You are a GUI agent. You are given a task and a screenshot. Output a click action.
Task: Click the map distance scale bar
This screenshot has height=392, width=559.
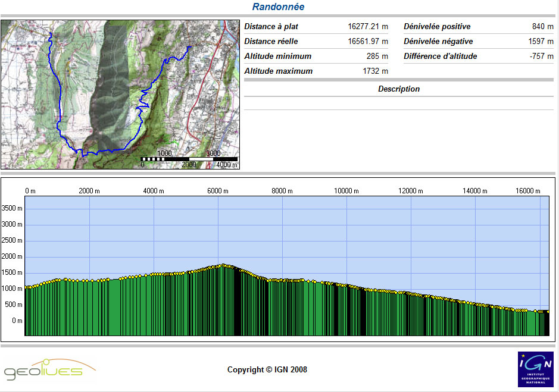tap(189, 159)
